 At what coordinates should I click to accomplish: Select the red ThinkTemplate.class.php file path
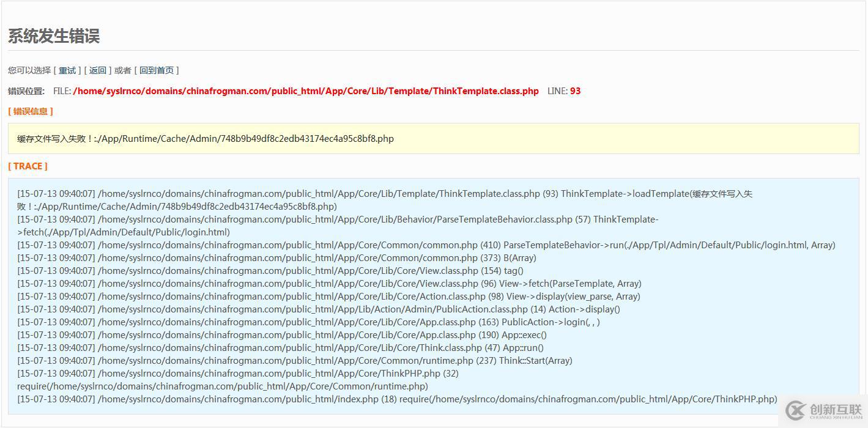[x=306, y=91]
